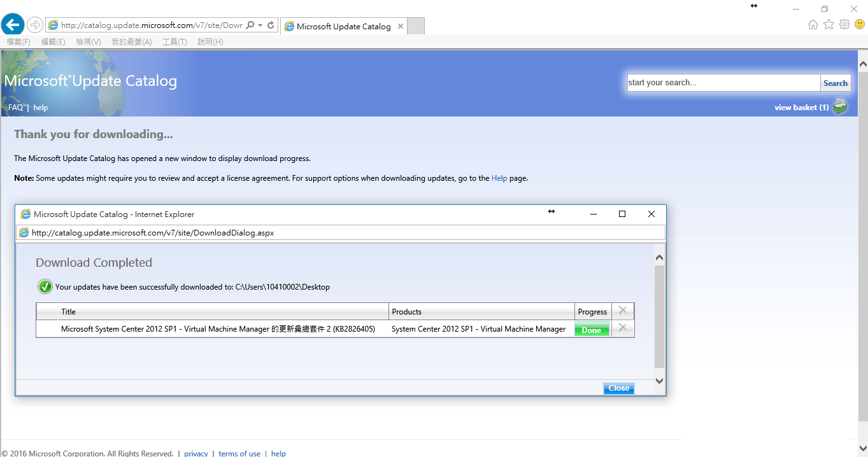Maximize the download dialog popup window
This screenshot has height=457, width=868.
[x=622, y=214]
